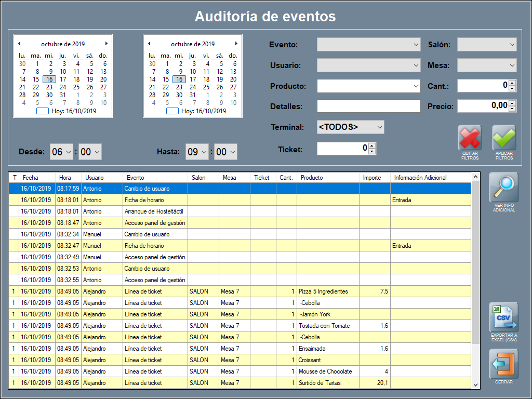Increase the Cant. value with up arrow

point(512,83)
